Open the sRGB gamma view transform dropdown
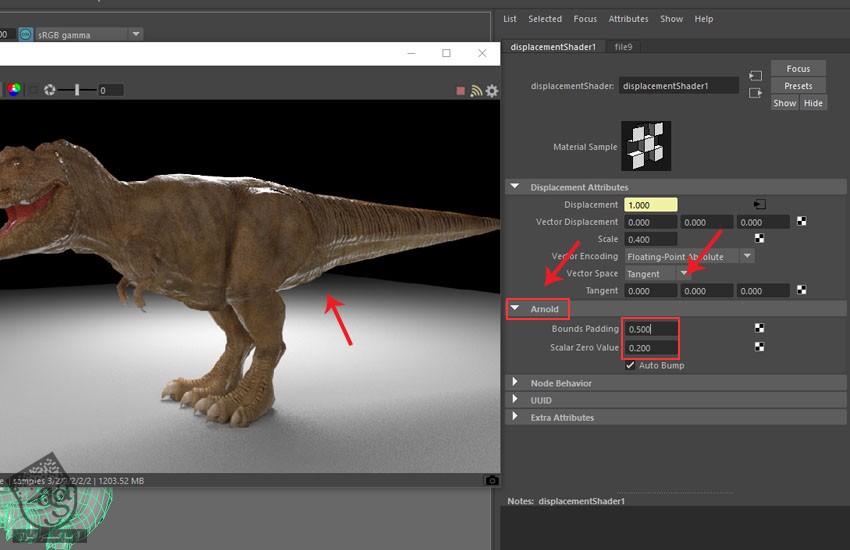This screenshot has height=550, width=850. coord(89,35)
